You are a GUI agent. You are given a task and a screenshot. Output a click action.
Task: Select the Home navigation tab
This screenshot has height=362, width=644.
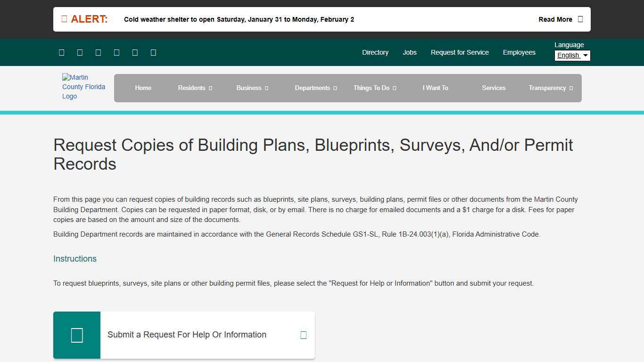pos(143,88)
